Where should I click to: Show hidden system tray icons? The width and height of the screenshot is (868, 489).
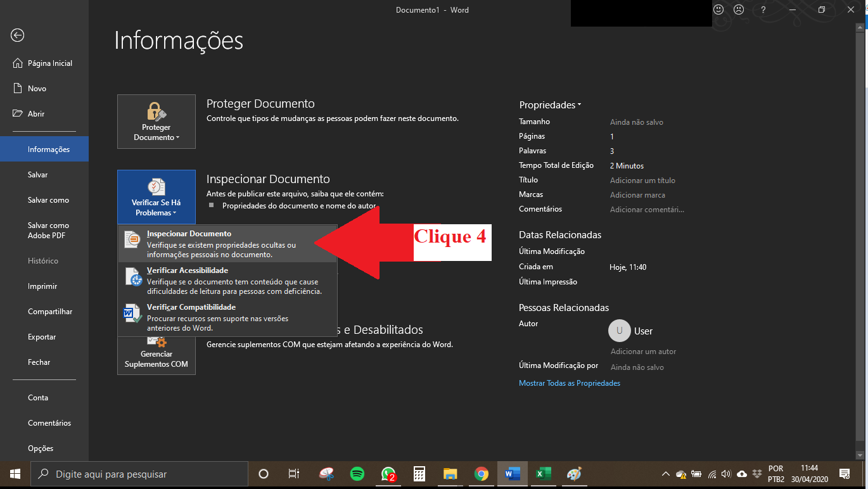666,474
